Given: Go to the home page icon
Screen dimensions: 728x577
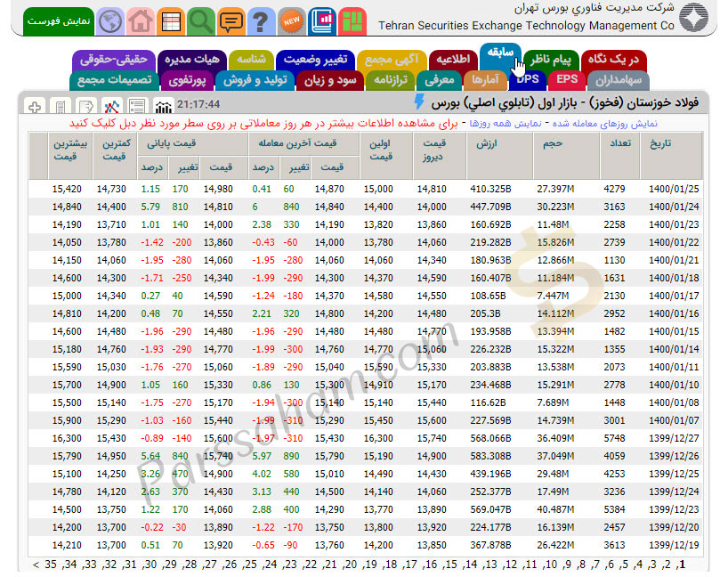Looking at the screenshot, I should (141, 21).
